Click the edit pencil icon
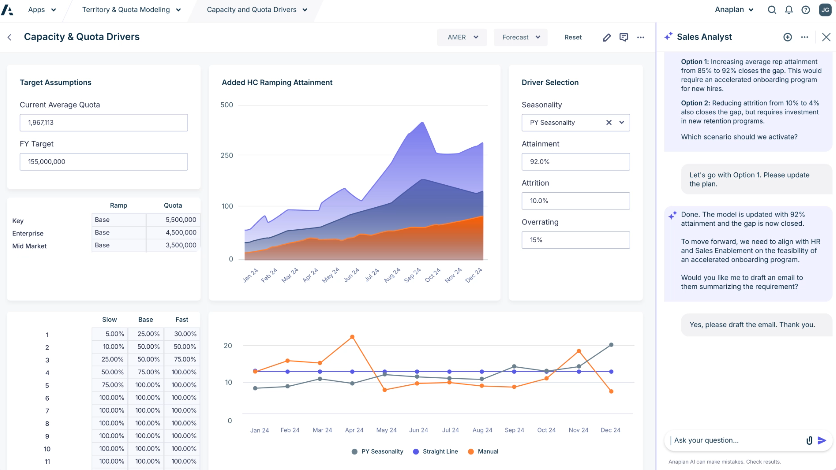Screen dimensions: 836x470 pyautogui.click(x=607, y=37)
